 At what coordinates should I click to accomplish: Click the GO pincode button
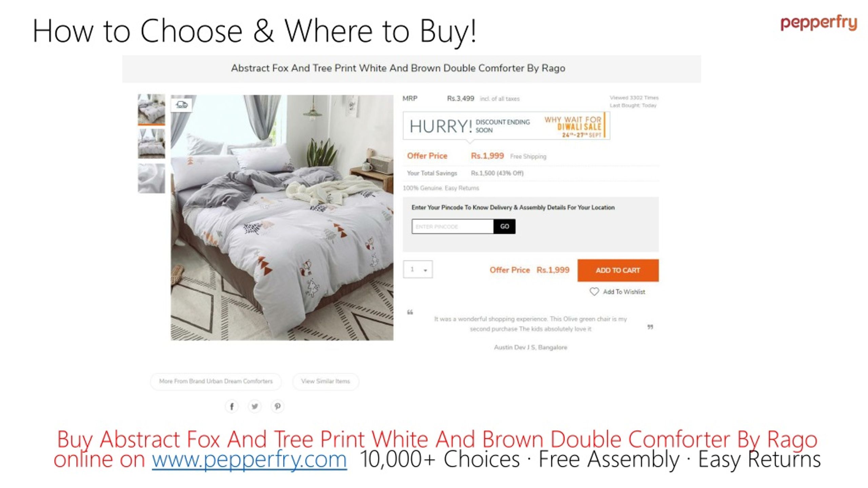click(x=505, y=226)
